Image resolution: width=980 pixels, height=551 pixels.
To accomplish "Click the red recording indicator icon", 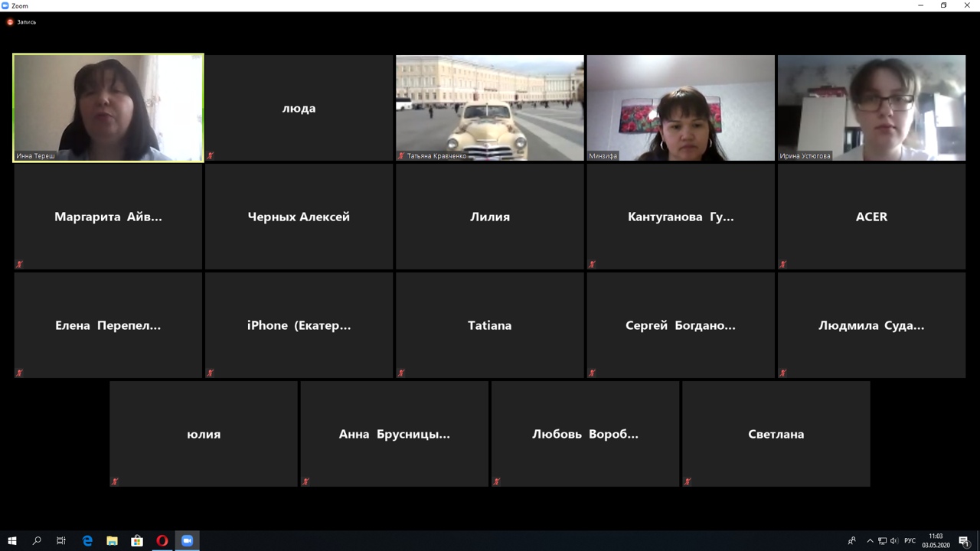I will point(10,22).
